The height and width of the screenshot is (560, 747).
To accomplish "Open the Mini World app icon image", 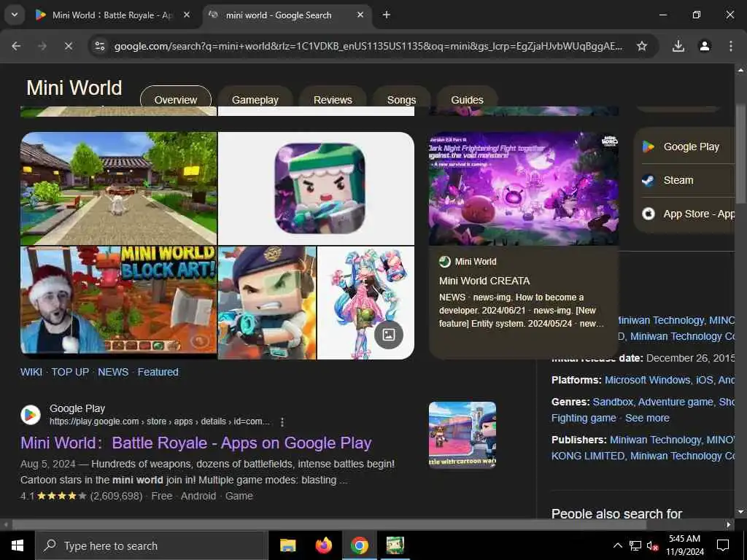I will click(316, 189).
